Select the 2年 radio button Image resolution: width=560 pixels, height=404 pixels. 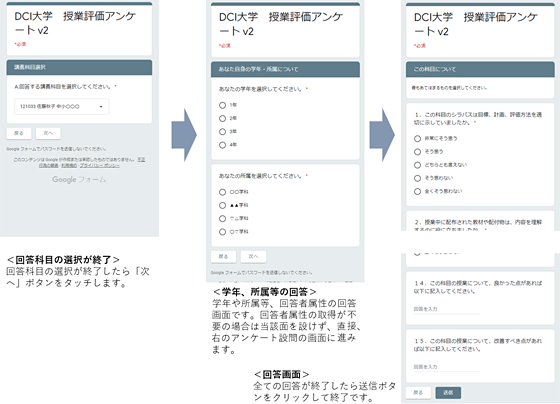click(x=222, y=118)
